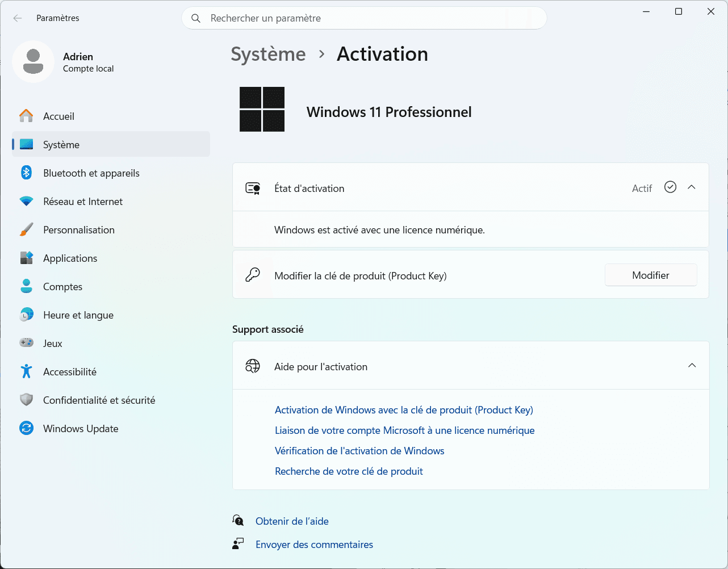
Task: Collapse Aide pour l'activation section
Action: [x=692, y=365]
